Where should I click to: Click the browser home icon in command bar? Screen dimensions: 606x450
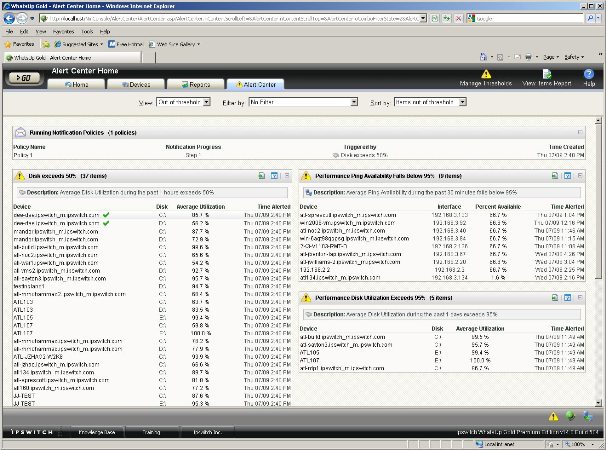(x=483, y=57)
